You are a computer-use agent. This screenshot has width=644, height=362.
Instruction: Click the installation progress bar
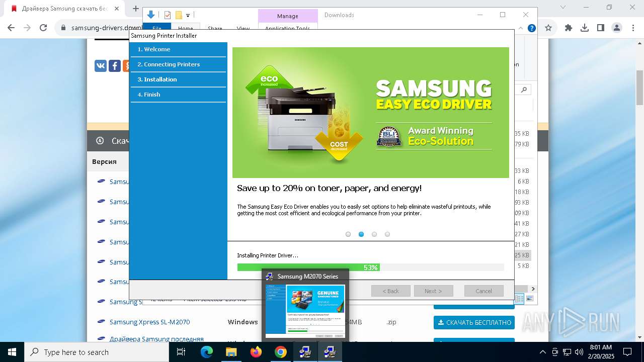click(x=370, y=267)
